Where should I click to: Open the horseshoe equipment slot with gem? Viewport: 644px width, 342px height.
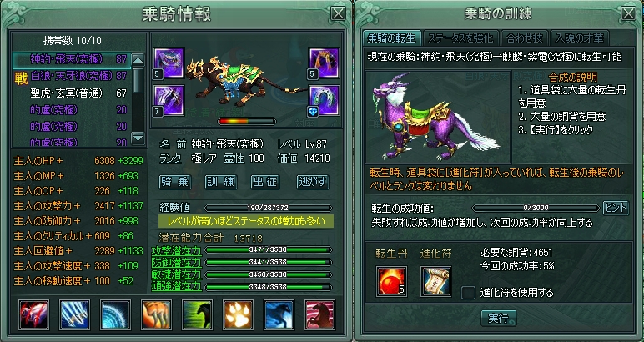324,101
